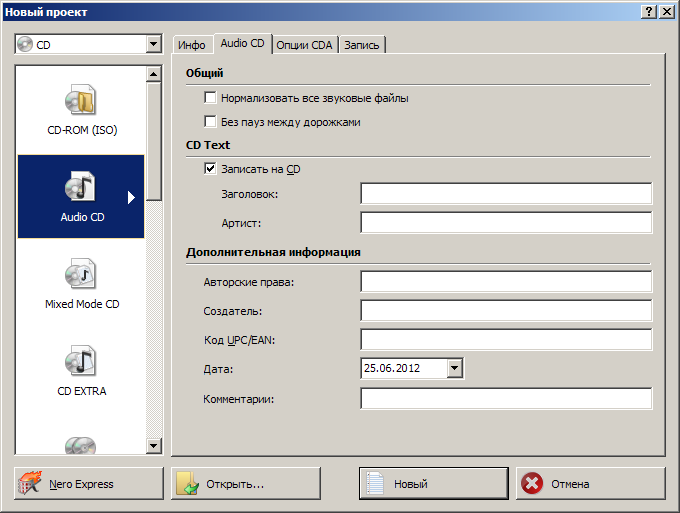
Task: Close the Новый проект dialog
Action: coord(667,12)
